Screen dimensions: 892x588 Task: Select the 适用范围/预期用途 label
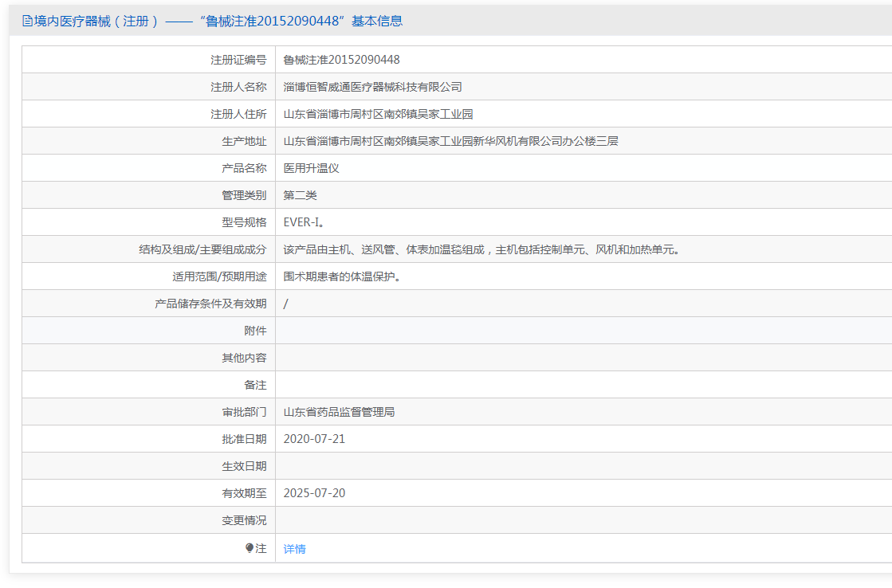(219, 277)
